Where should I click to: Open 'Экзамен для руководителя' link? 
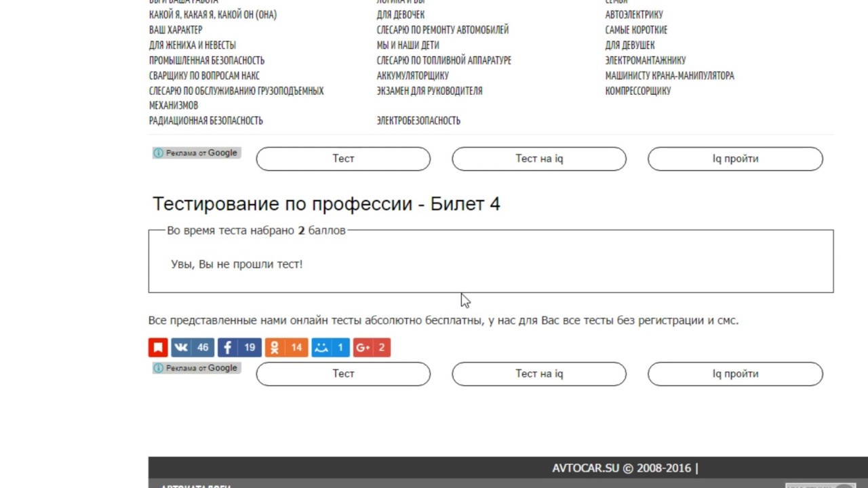430,91
